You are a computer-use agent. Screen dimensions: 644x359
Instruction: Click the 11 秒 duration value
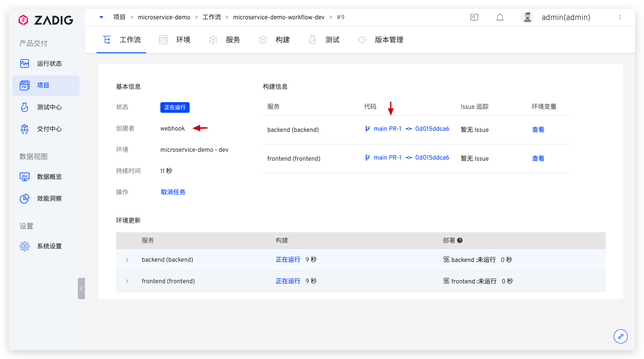pos(166,171)
